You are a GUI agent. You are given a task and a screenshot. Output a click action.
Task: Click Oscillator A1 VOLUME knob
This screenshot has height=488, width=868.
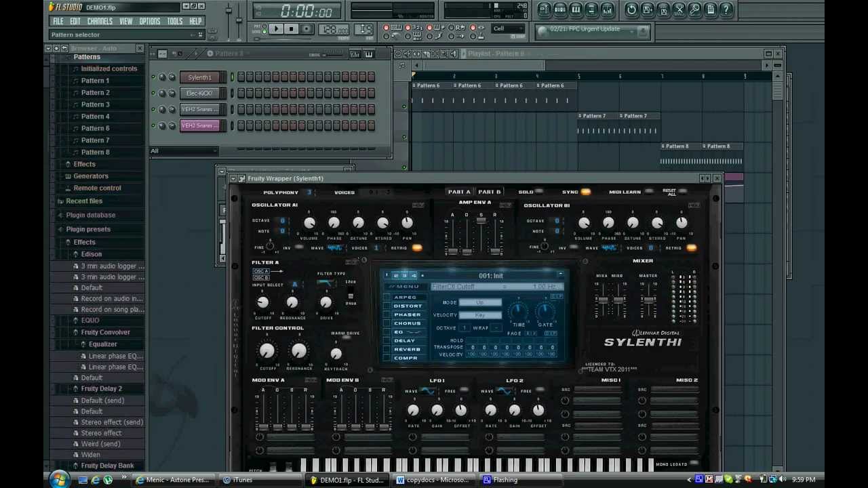309,223
